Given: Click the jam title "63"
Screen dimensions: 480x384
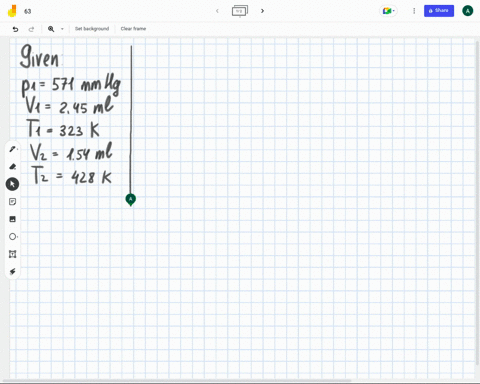Looking at the screenshot, I should tap(28, 11).
